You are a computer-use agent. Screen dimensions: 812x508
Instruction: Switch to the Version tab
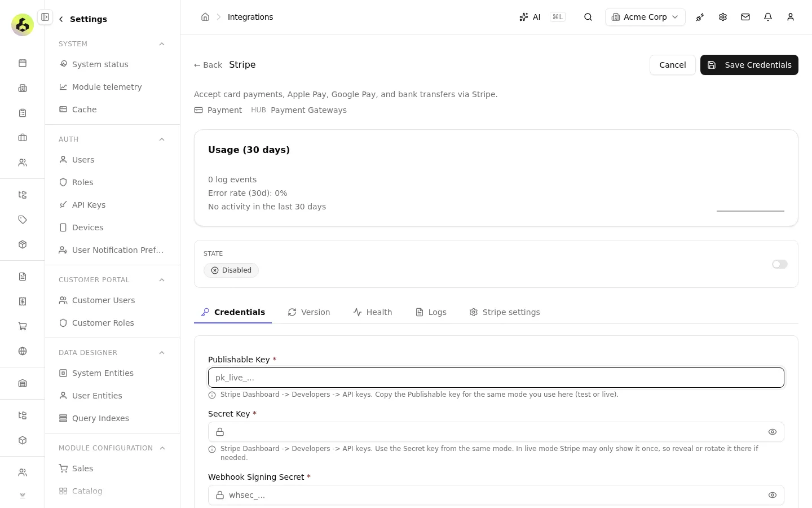[x=309, y=312]
